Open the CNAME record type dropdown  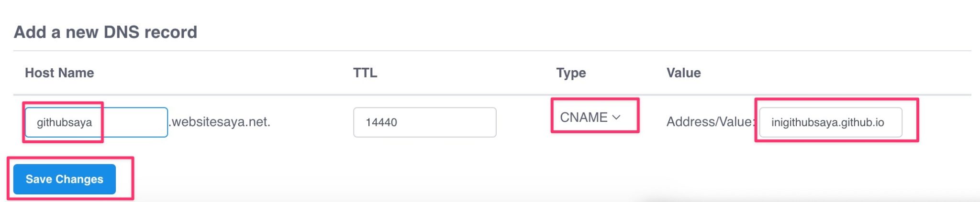(x=590, y=117)
